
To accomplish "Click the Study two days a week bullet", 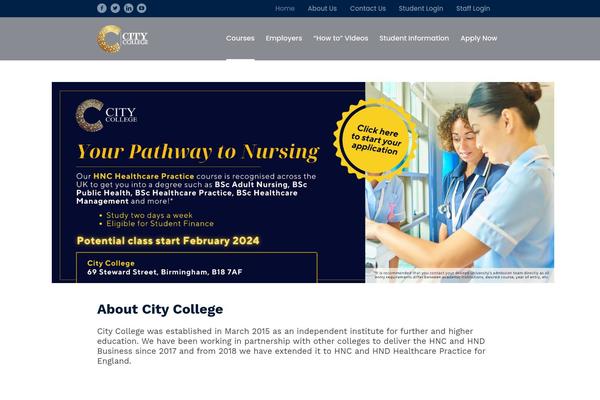I will pyautogui.click(x=149, y=215).
